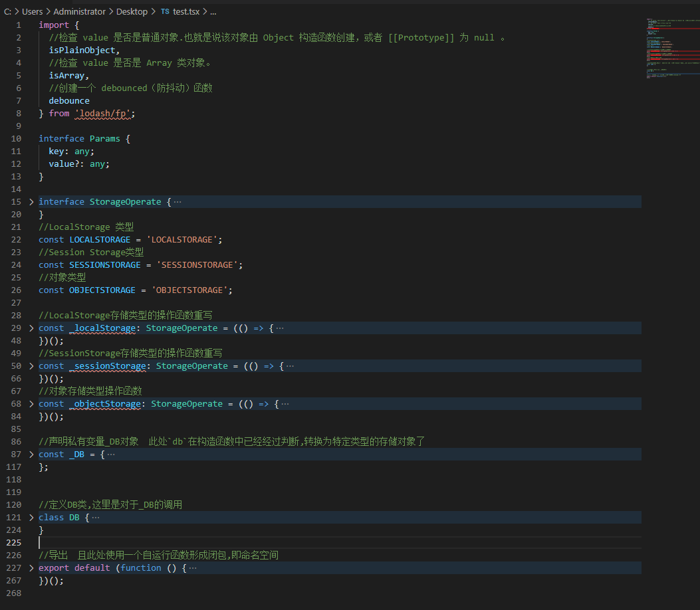Click the Users breadcrumb entry
The height and width of the screenshot is (610, 700).
pos(32,11)
